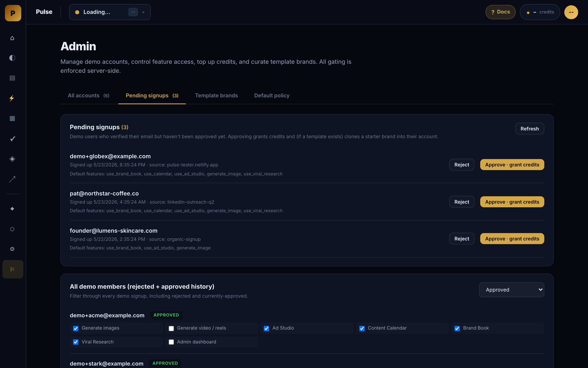Click the source: organic-signup line

[x=175, y=239]
